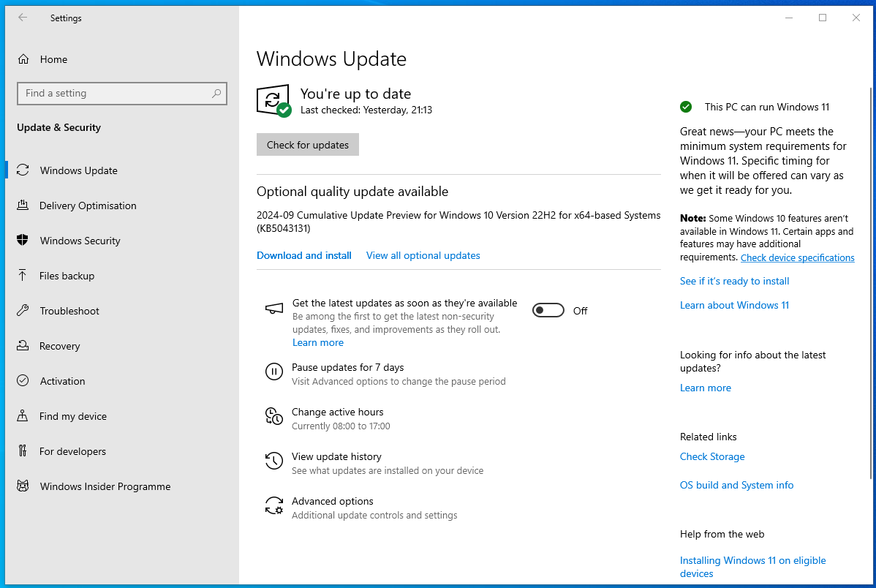This screenshot has height=588, width=876.
Task: Go to Windows Security page
Action: (122, 241)
